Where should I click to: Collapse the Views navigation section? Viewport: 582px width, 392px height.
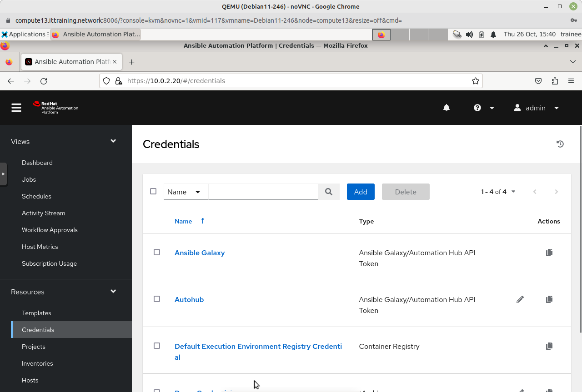[113, 141]
